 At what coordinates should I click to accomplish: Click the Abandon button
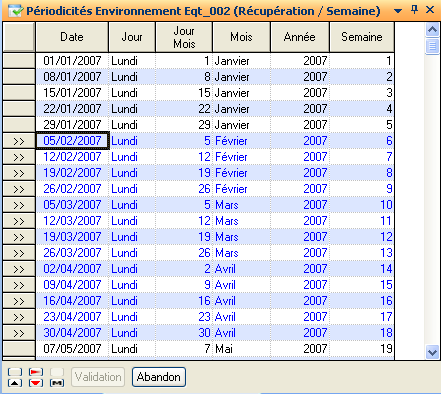[159, 377]
